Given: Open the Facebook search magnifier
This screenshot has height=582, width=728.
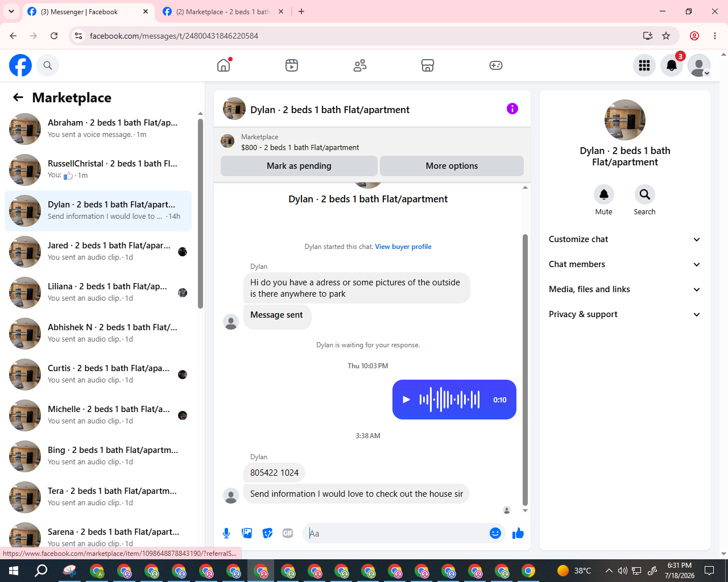Looking at the screenshot, I should pos(48,65).
